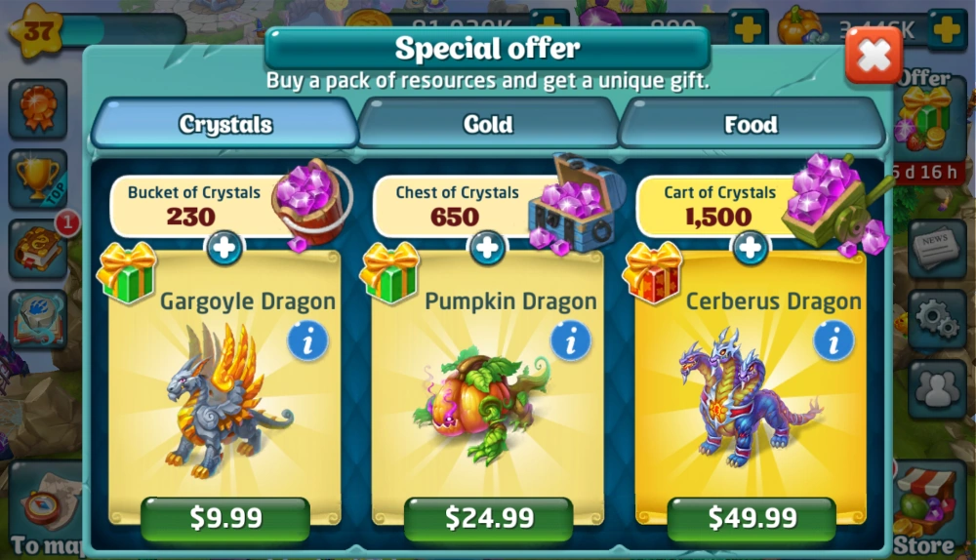
Task: Open Cerberus Dragon info icon
Action: click(834, 341)
